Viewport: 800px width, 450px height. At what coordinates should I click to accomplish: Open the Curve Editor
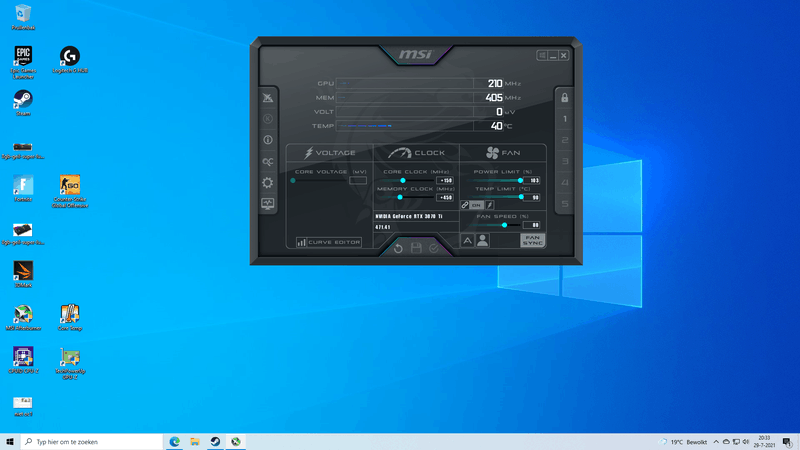329,242
